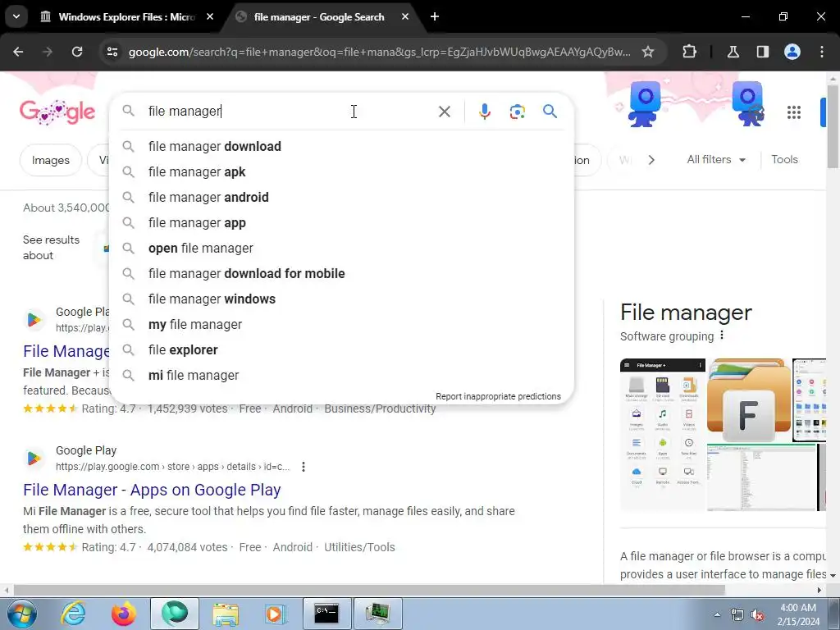The height and width of the screenshot is (630, 840).
Task: Open site information icon in address bar
Action: 112,52
